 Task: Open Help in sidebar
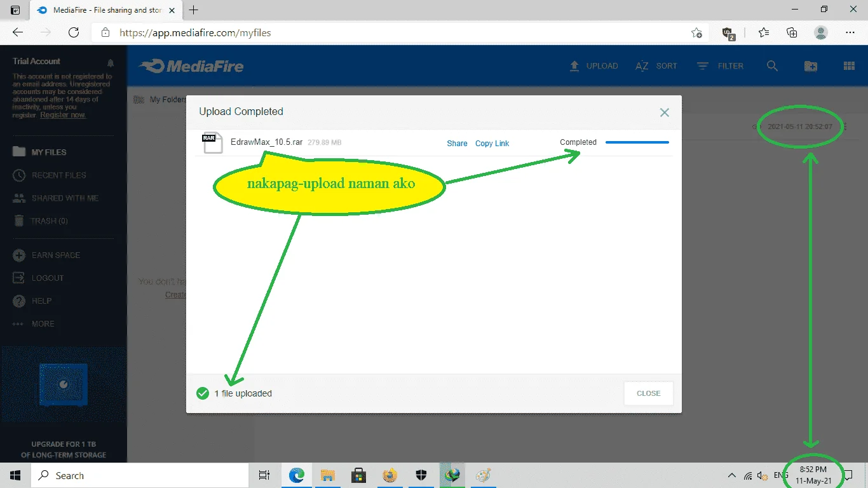pyautogui.click(x=32, y=301)
